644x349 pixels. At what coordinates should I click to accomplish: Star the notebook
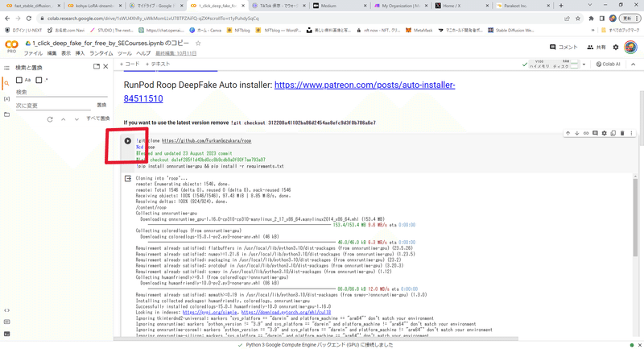[198, 44]
